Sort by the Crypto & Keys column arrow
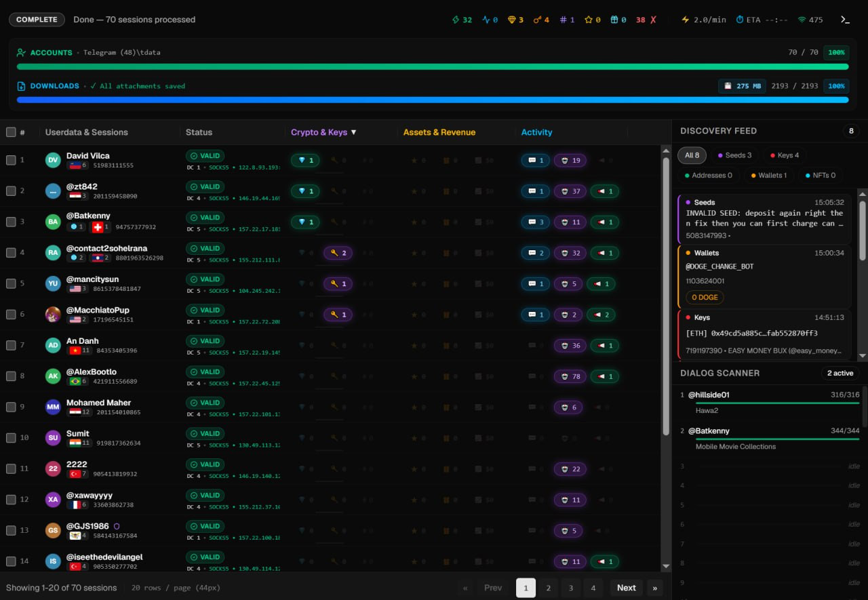The height and width of the screenshot is (600, 868). 353,132
